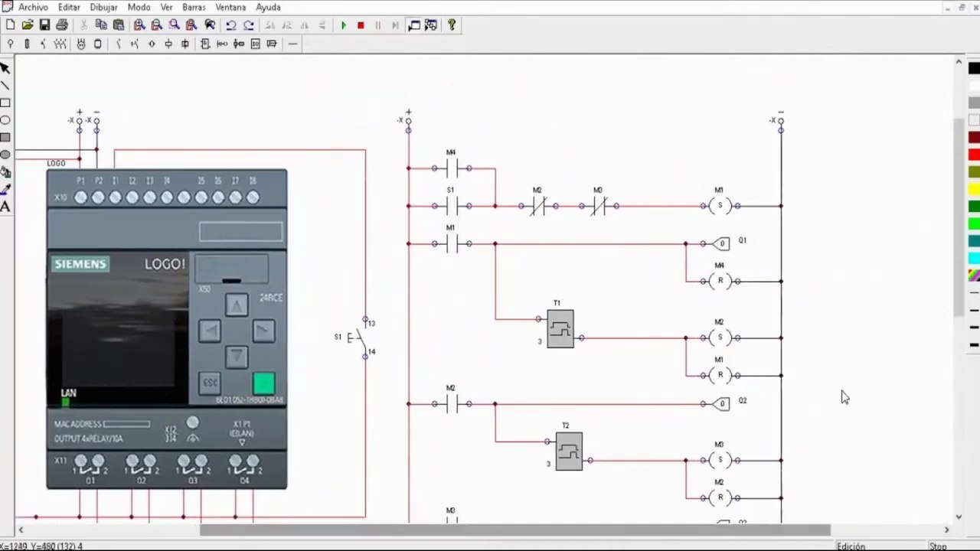
Task: Save the schematic with the floppy disk icon
Action: pyautogui.click(x=44, y=25)
